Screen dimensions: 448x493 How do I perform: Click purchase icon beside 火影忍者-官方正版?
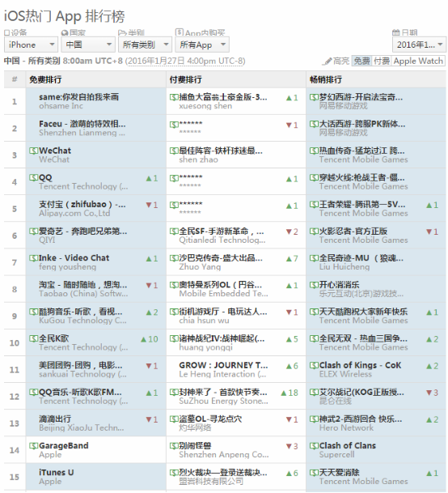tap(314, 232)
